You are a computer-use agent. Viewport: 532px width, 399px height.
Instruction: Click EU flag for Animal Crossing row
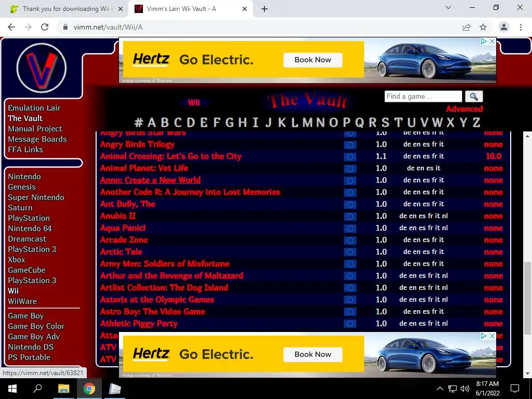tap(350, 157)
